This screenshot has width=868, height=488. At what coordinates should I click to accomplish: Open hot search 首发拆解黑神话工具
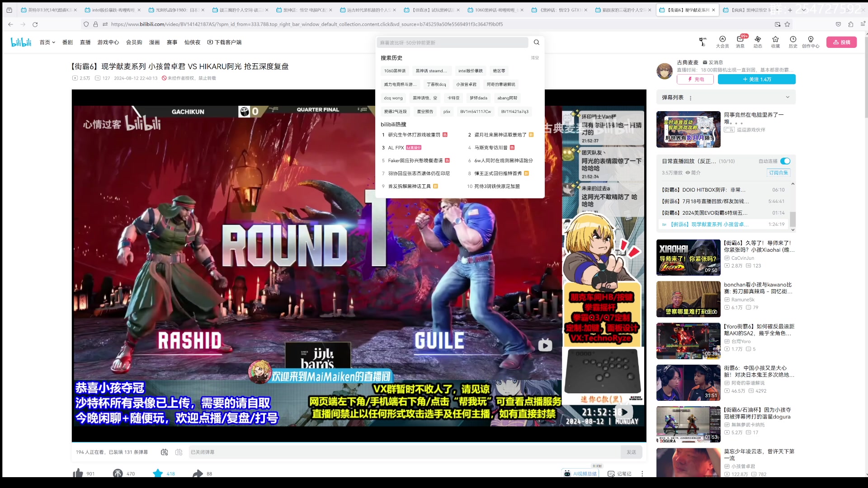410,186
